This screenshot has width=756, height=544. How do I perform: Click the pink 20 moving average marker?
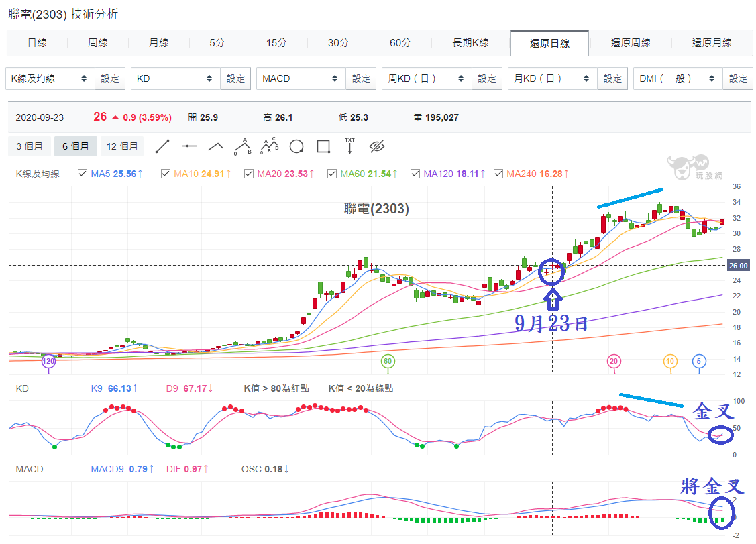coord(613,362)
